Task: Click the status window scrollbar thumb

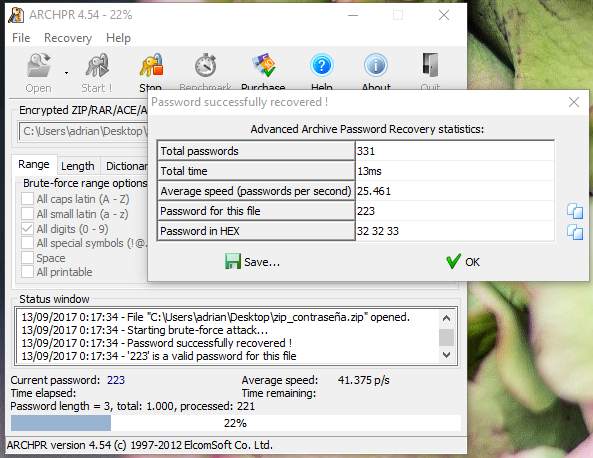Action: [447, 337]
